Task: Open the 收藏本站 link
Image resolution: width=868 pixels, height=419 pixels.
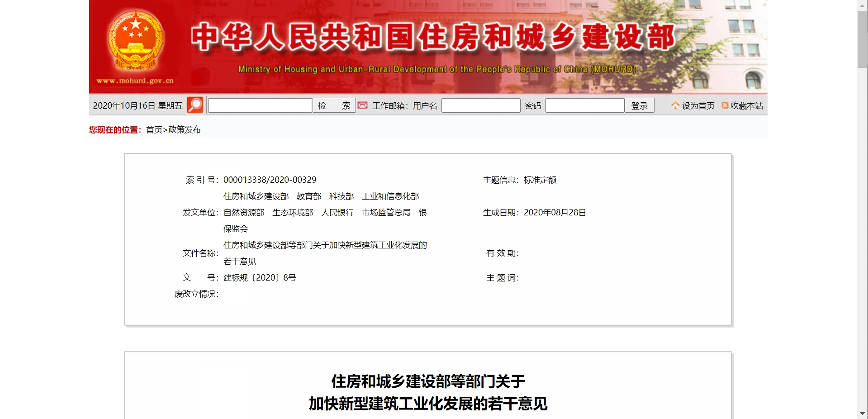Action: 746,105
